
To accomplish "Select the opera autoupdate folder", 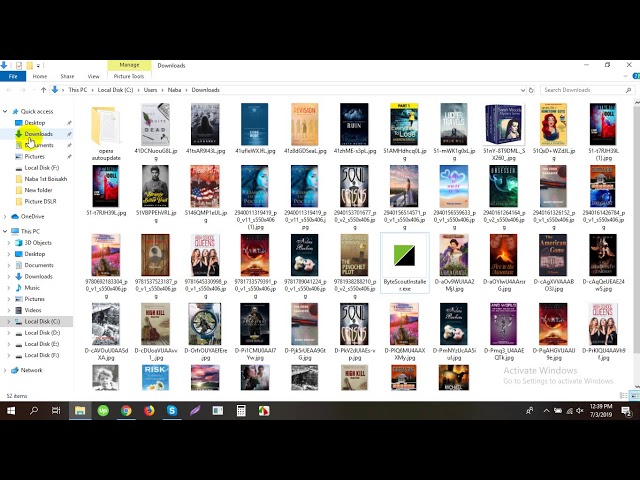I will [106, 132].
